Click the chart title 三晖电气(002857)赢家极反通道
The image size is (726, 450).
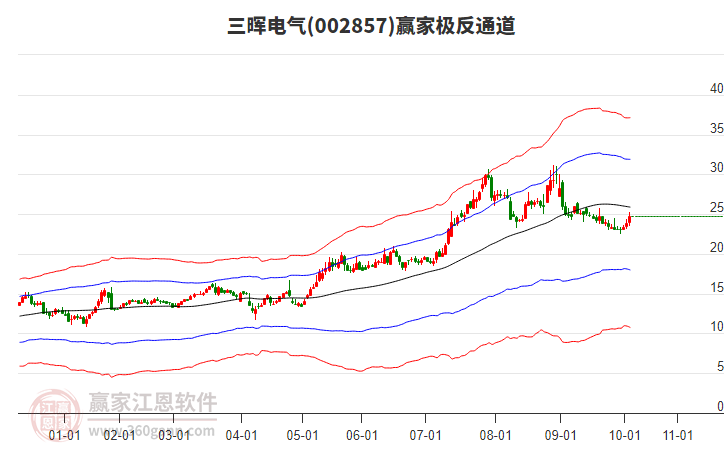pyautogui.click(x=371, y=25)
